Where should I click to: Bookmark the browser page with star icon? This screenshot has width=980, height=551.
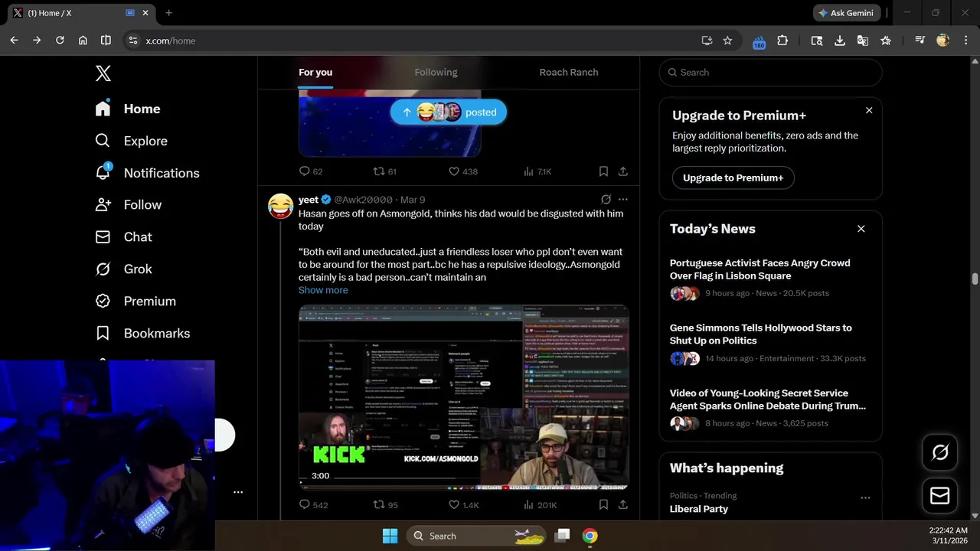pos(727,41)
